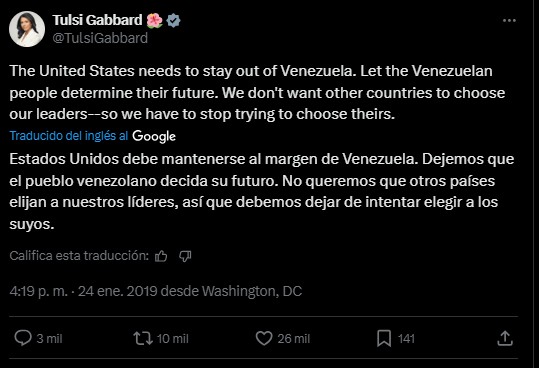Viewport: 539px width, 368px height.
Task: Open the three-dot more options menu
Action: (509, 21)
